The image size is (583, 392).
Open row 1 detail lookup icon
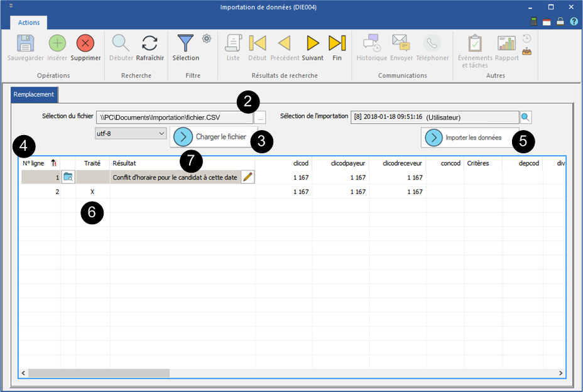(x=68, y=177)
